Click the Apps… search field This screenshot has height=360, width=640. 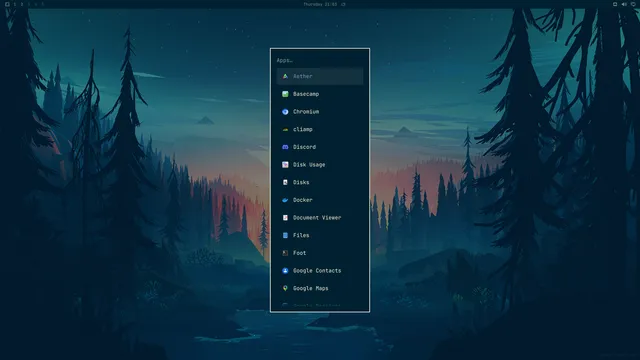coord(320,60)
